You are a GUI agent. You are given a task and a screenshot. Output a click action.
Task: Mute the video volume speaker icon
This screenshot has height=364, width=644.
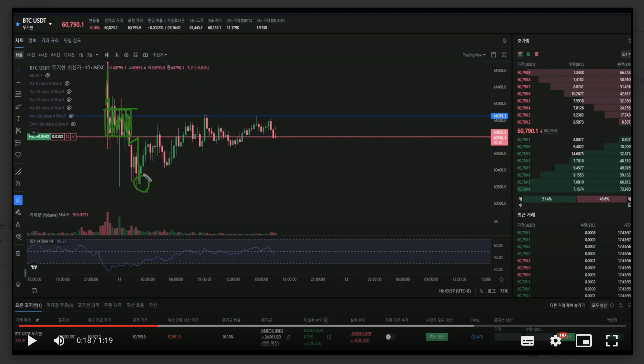(59, 341)
